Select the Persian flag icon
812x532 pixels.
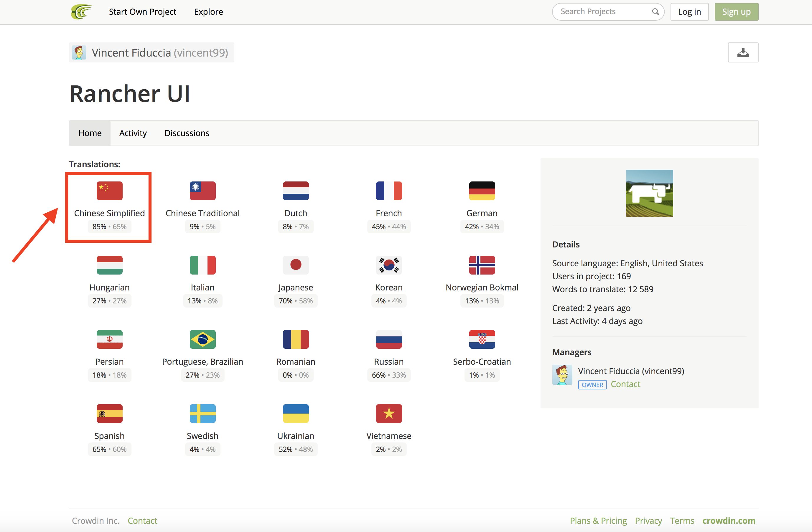[x=110, y=339]
